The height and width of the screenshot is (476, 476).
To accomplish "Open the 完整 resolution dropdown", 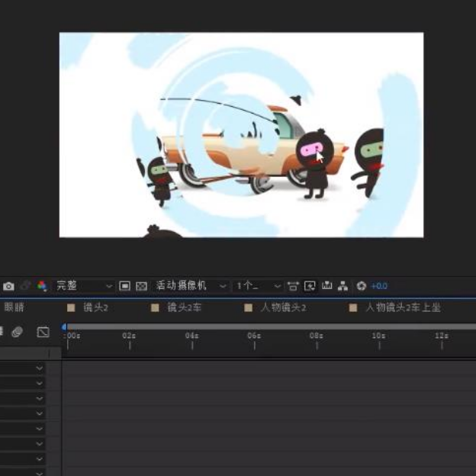I will coord(84,286).
